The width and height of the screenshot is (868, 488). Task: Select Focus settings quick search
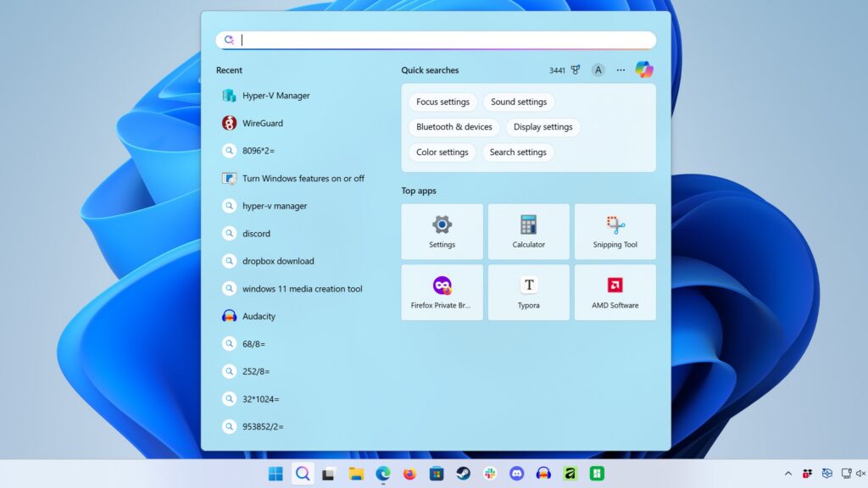(x=442, y=102)
